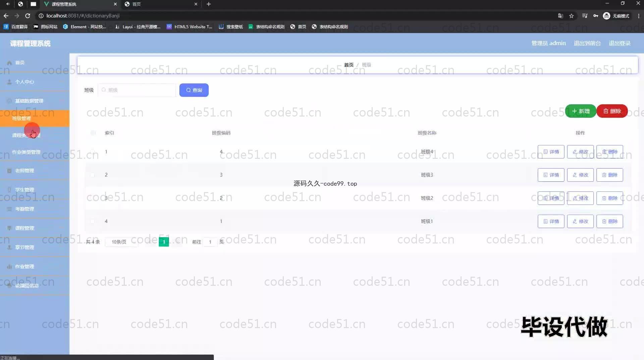Open 作业类型管理 submenu item
Image resolution: width=644 pixels, height=360 pixels.
pyautogui.click(x=26, y=152)
